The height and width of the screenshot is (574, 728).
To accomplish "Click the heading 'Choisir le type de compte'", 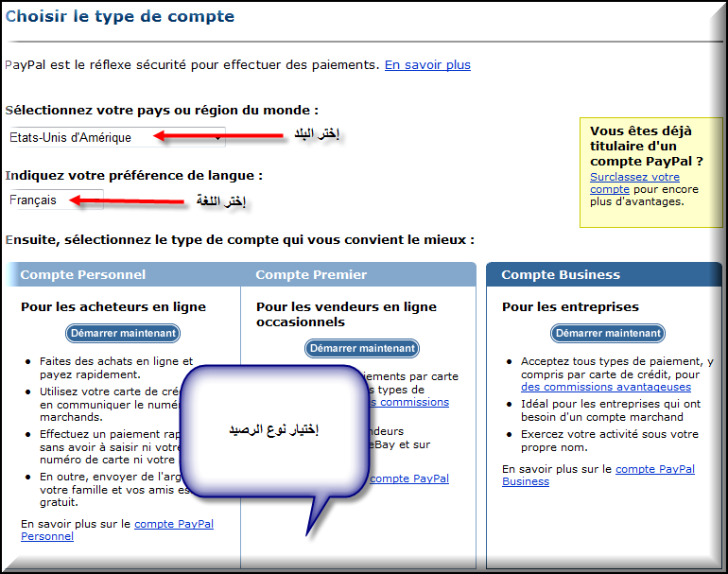I will coord(120,16).
